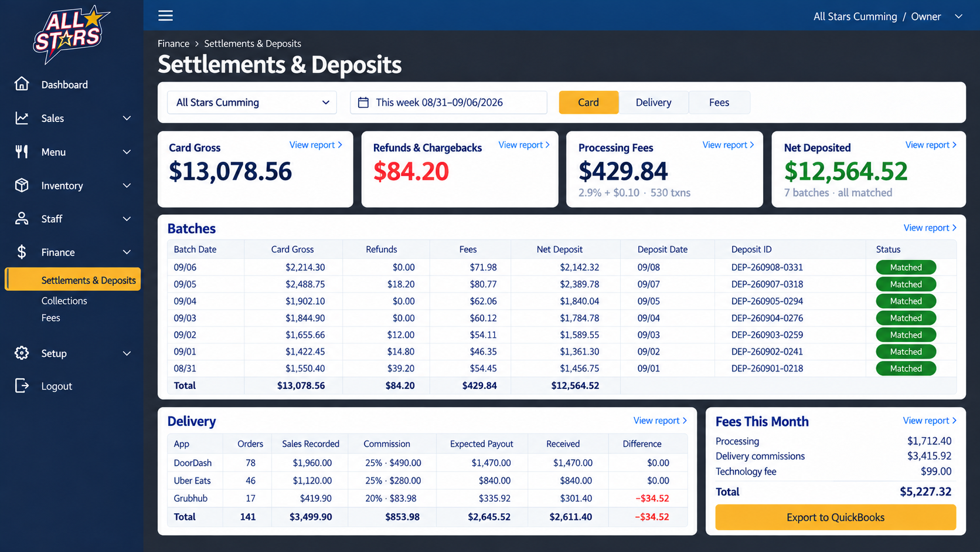Expand the Setup sidebar section

[x=127, y=353]
